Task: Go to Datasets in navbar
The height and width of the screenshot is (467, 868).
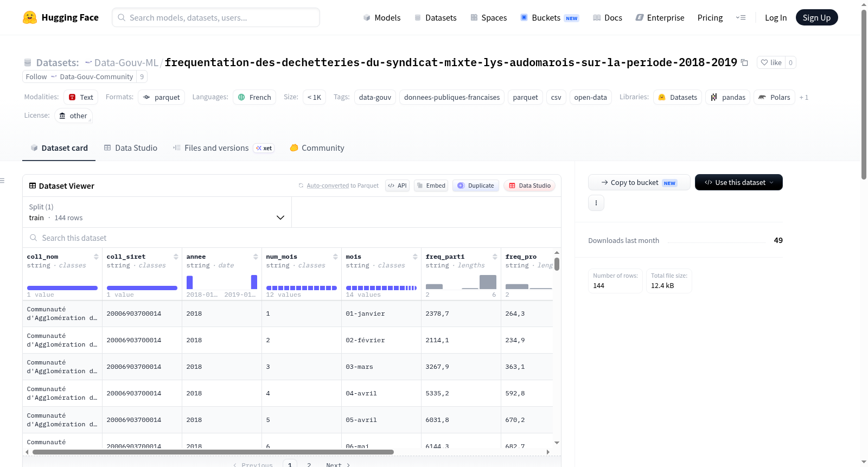Action: pos(435,17)
